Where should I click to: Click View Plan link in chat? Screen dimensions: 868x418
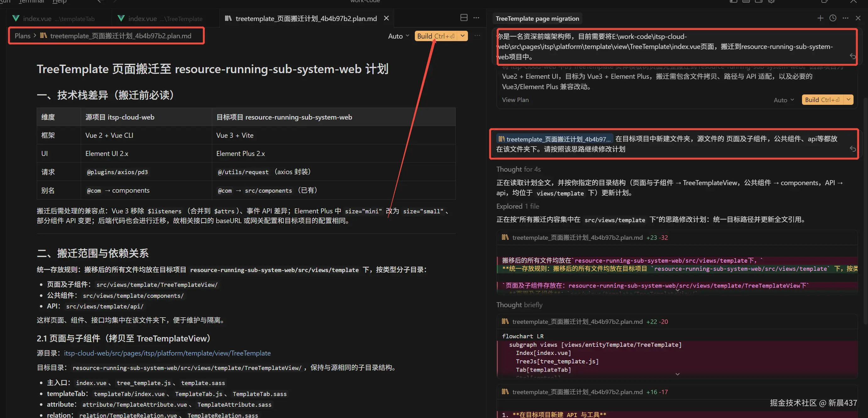click(x=515, y=100)
